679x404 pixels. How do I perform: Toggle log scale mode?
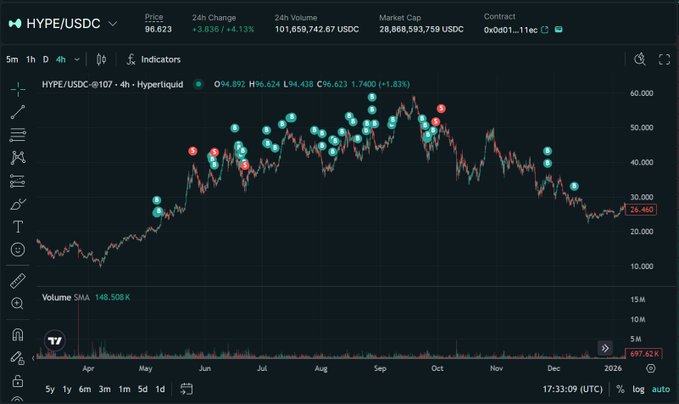coord(638,389)
